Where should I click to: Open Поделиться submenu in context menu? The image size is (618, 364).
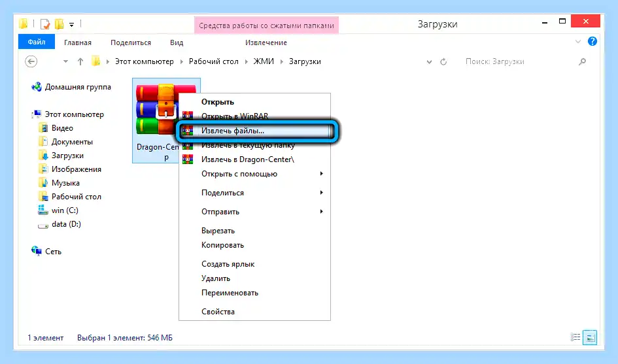click(254, 193)
